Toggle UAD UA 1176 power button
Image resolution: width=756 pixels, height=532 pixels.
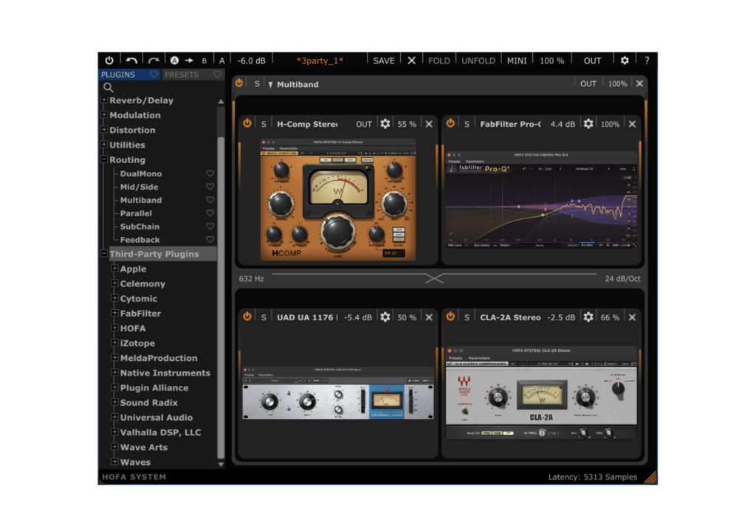(247, 317)
